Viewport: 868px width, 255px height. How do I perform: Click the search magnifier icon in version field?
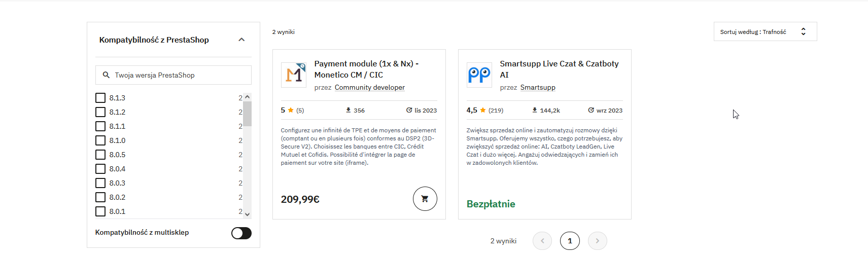[106, 75]
